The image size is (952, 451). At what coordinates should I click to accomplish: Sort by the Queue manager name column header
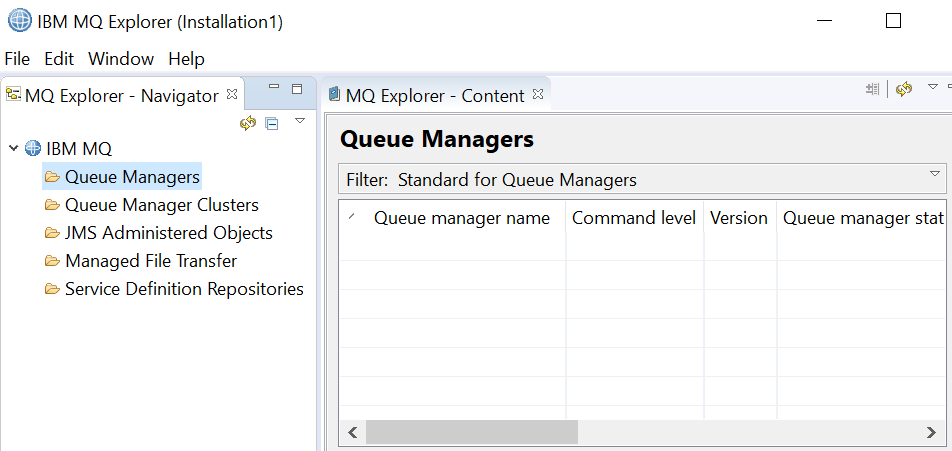point(461,219)
